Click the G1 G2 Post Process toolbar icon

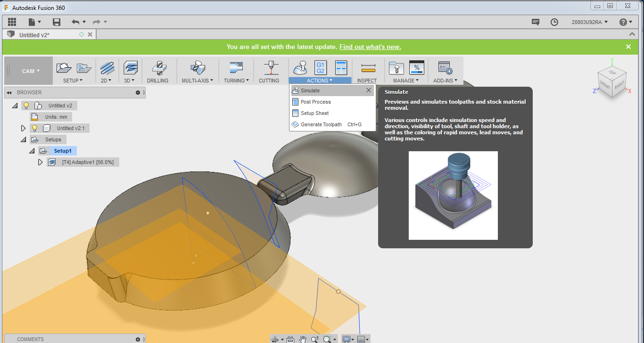321,68
